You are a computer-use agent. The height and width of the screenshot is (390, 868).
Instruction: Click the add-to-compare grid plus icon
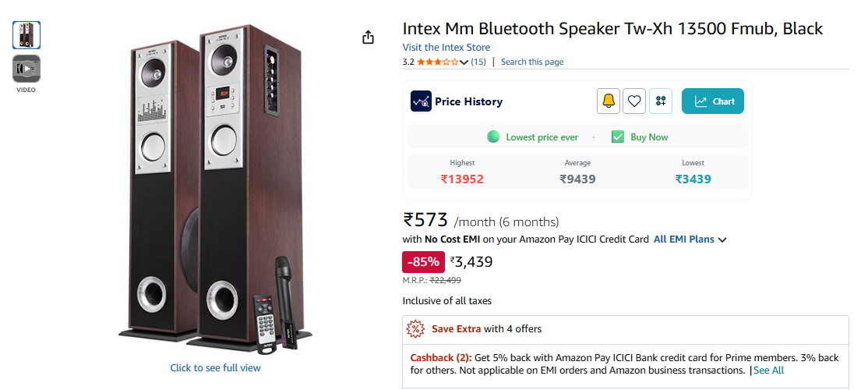tap(661, 101)
